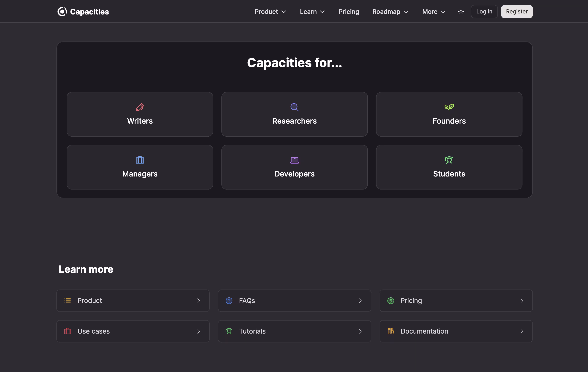This screenshot has height=372, width=588.
Task: Click the question mark icon beside FAQs
Action: (229, 301)
